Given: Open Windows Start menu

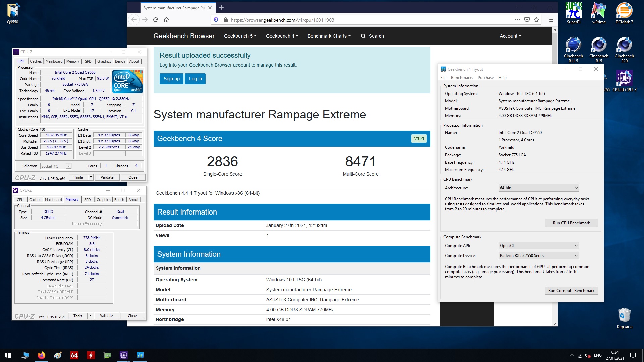Looking at the screenshot, I should point(8,355).
